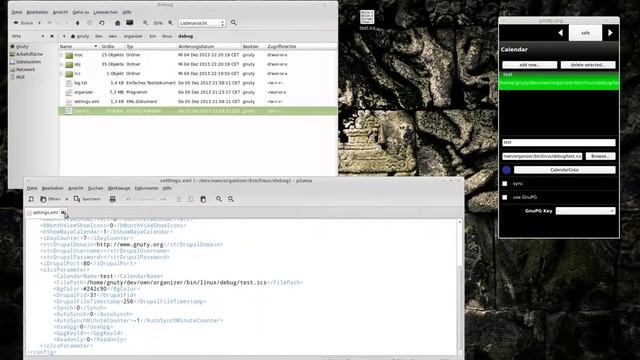Close the Orte side pane
The image size is (640, 360).
coord(52,36)
